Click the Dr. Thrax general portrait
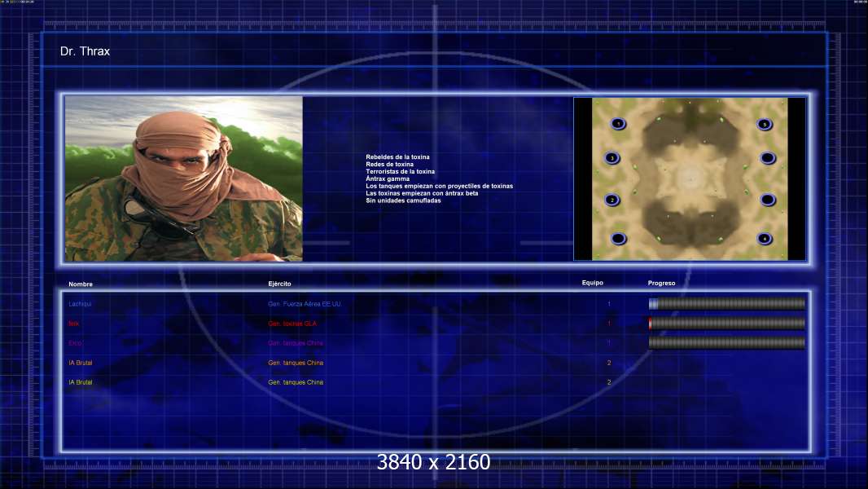 point(184,178)
